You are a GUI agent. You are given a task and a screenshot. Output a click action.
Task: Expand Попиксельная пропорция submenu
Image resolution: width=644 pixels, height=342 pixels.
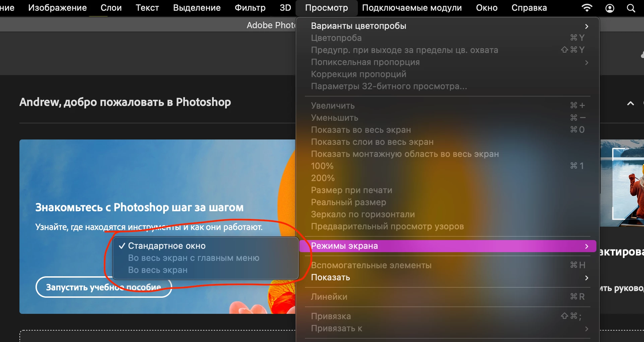pos(447,62)
